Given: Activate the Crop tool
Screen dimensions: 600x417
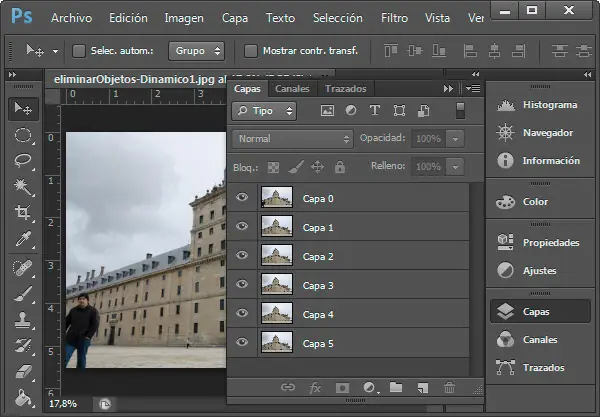Looking at the screenshot, I should click(21, 213).
